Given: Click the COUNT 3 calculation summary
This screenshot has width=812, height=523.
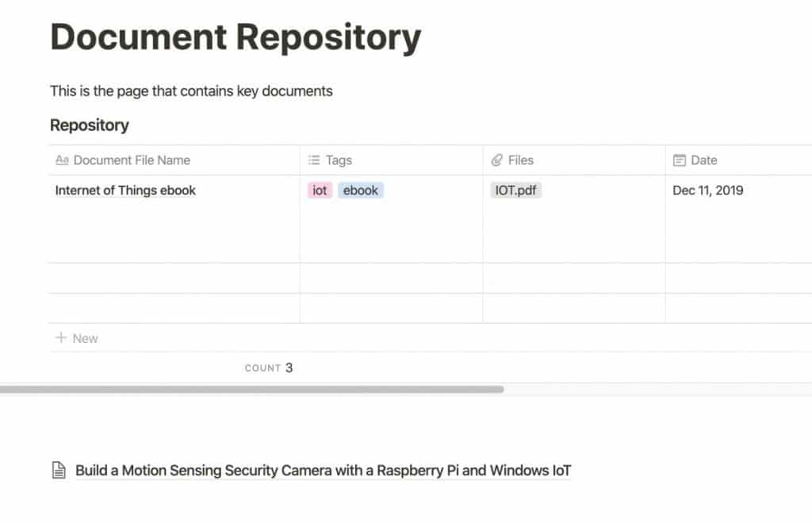Looking at the screenshot, I should click(x=269, y=367).
